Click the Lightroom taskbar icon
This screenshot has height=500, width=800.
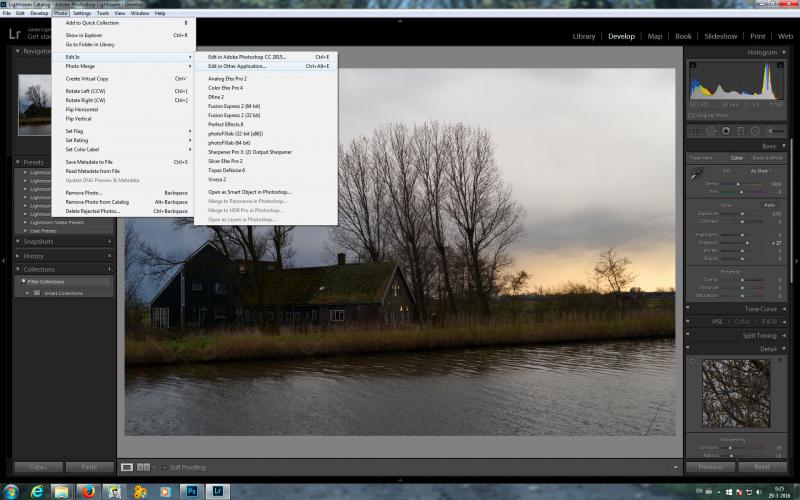click(218, 491)
